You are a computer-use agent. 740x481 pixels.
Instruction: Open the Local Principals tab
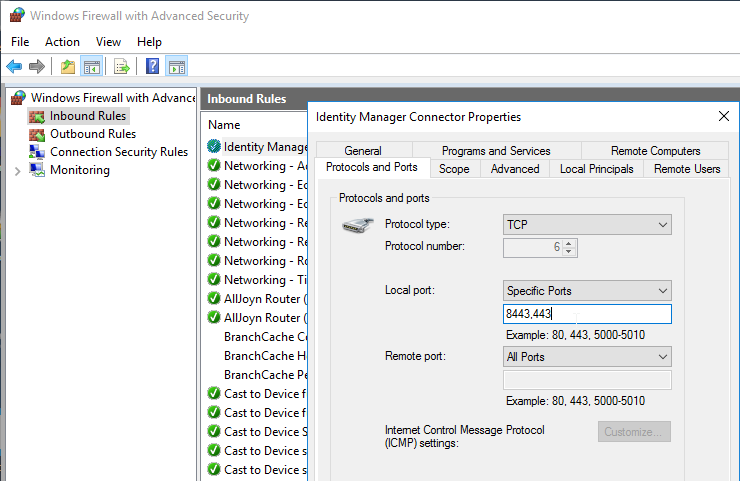(597, 169)
